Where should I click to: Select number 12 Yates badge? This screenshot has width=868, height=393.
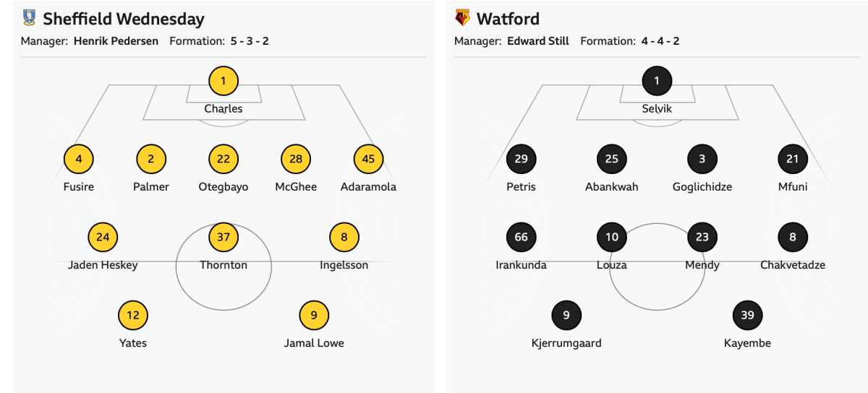pyautogui.click(x=133, y=315)
